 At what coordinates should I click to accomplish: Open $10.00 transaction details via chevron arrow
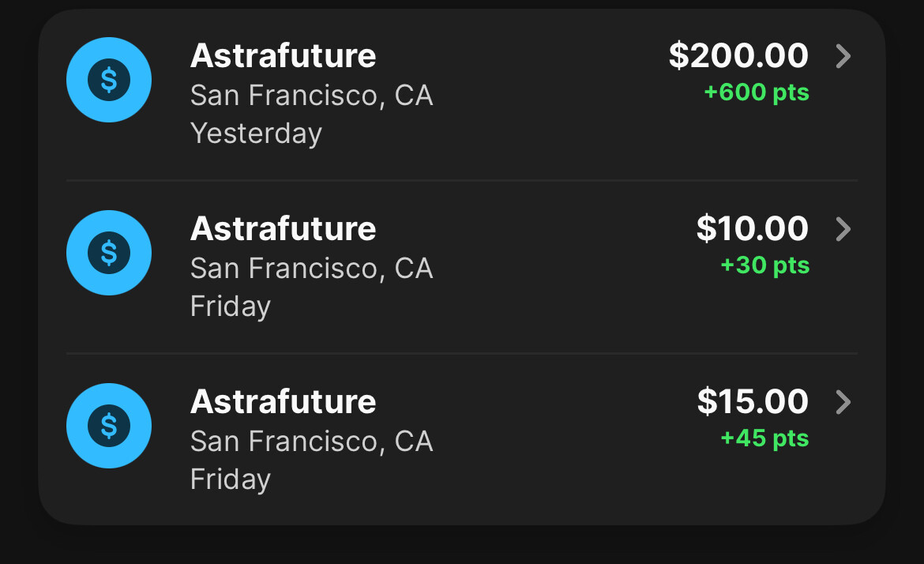(843, 229)
